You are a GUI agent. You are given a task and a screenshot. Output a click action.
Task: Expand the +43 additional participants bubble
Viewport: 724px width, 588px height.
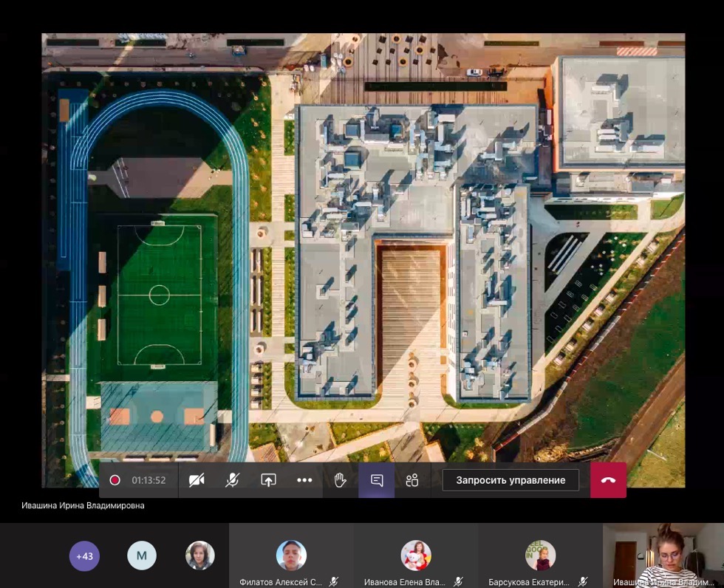(84, 555)
